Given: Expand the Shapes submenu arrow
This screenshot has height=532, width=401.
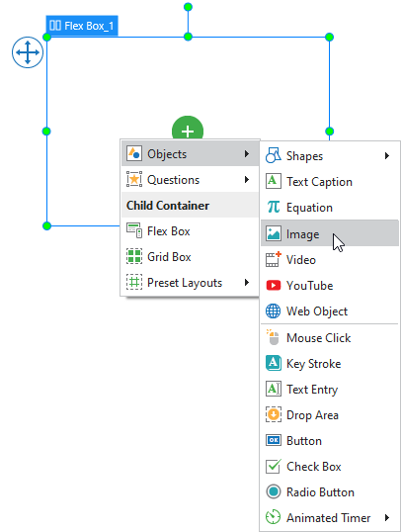Looking at the screenshot, I should click(387, 155).
